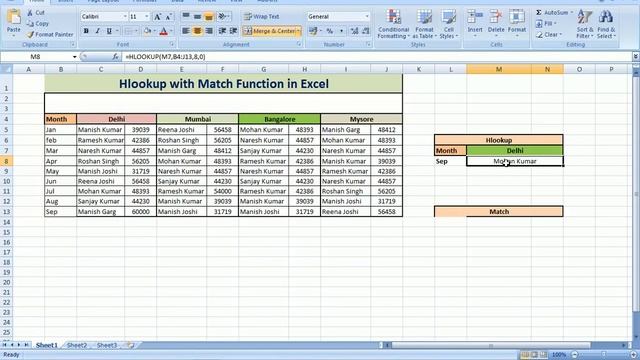Switch to the Sheet2 tab

(77, 345)
